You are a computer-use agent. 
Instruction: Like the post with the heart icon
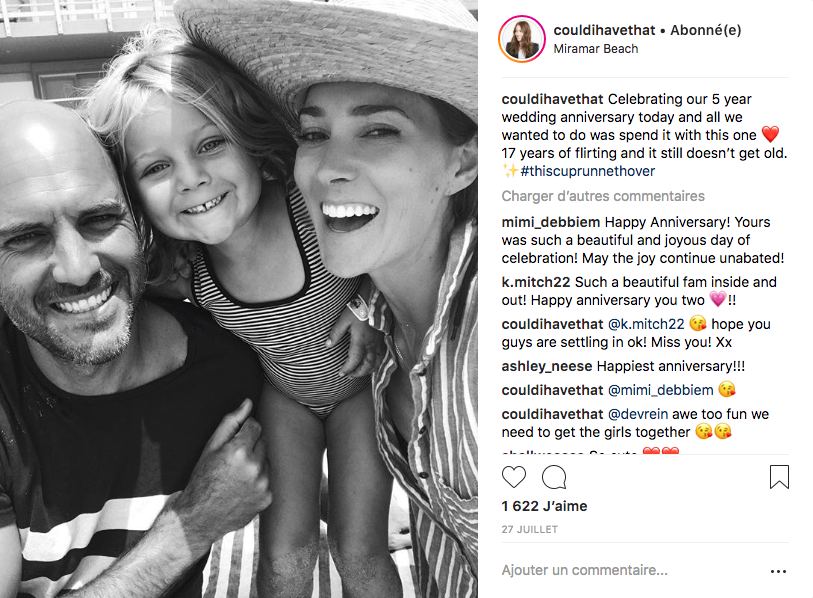point(514,477)
